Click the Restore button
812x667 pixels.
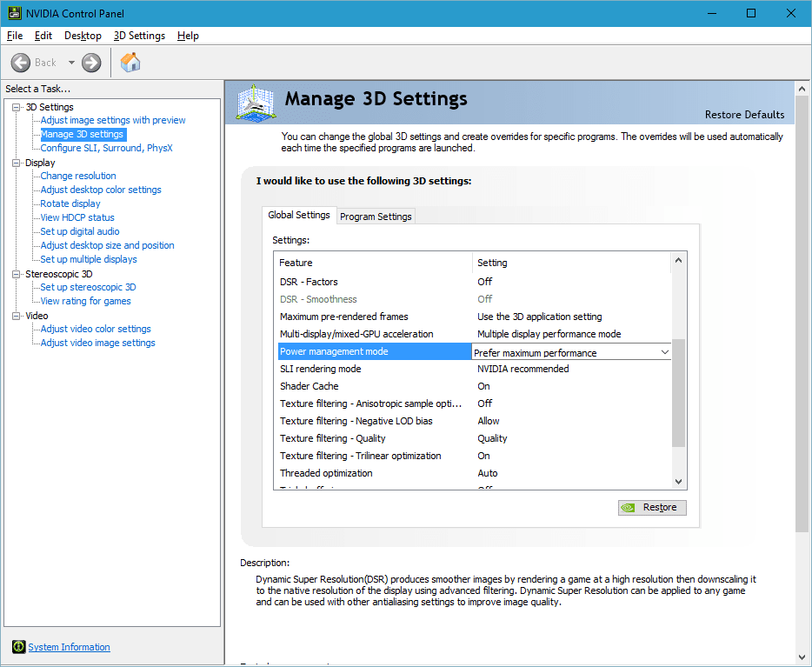[x=652, y=508]
